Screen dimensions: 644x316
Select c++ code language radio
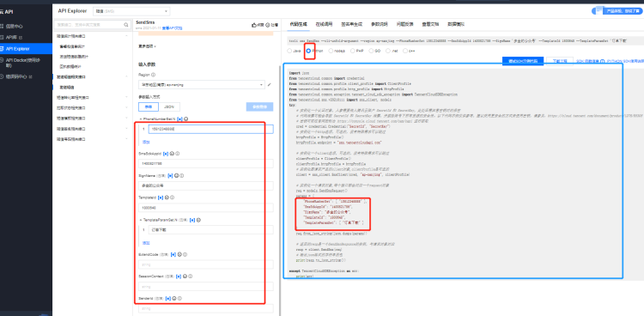[x=405, y=51]
